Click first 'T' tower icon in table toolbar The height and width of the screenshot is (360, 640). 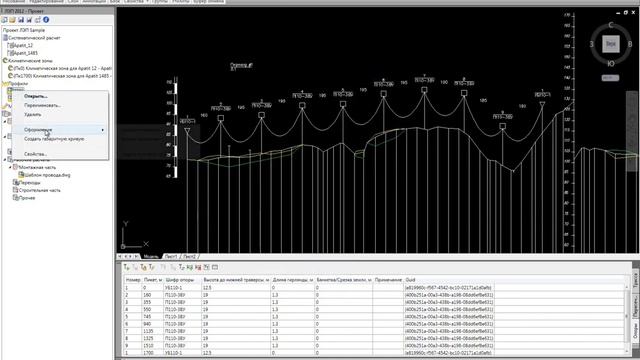[127, 267]
